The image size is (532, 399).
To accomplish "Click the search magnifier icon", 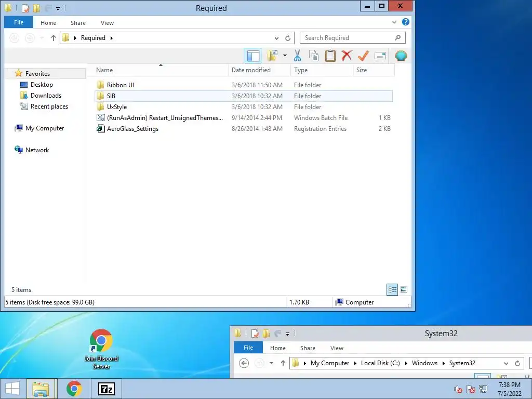I will (x=397, y=37).
